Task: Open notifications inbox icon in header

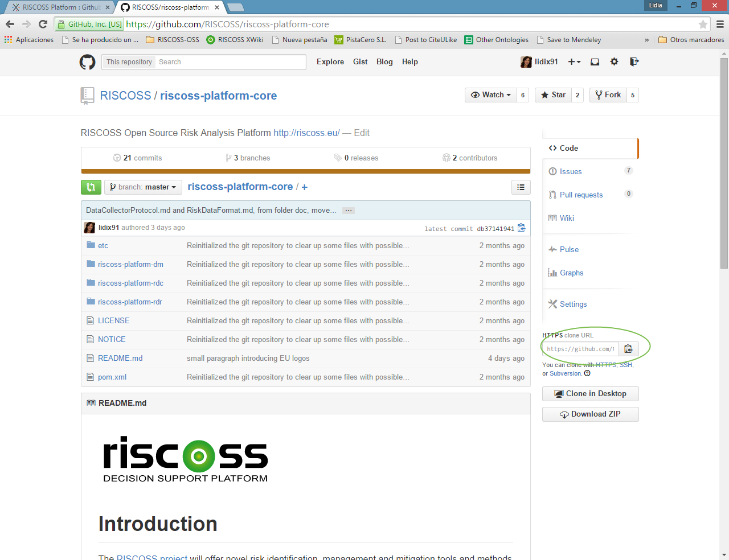Action: [x=595, y=62]
